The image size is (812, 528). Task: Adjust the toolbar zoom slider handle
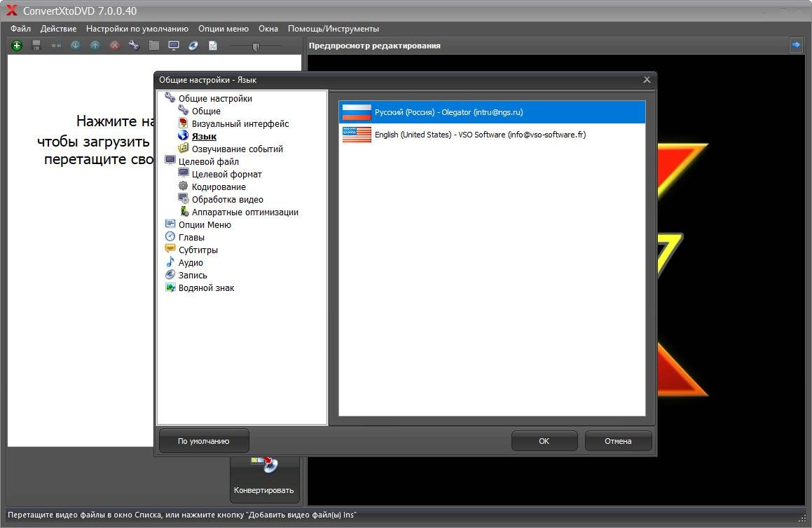[255, 47]
